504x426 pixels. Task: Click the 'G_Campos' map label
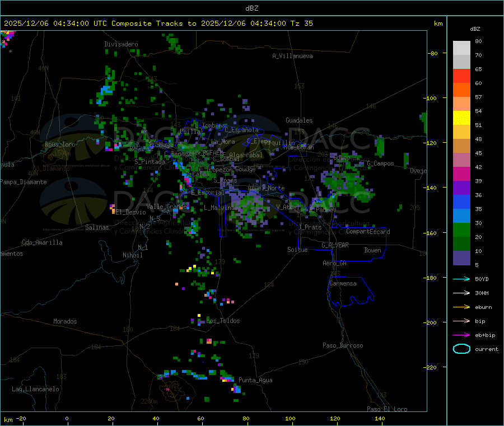point(380,163)
